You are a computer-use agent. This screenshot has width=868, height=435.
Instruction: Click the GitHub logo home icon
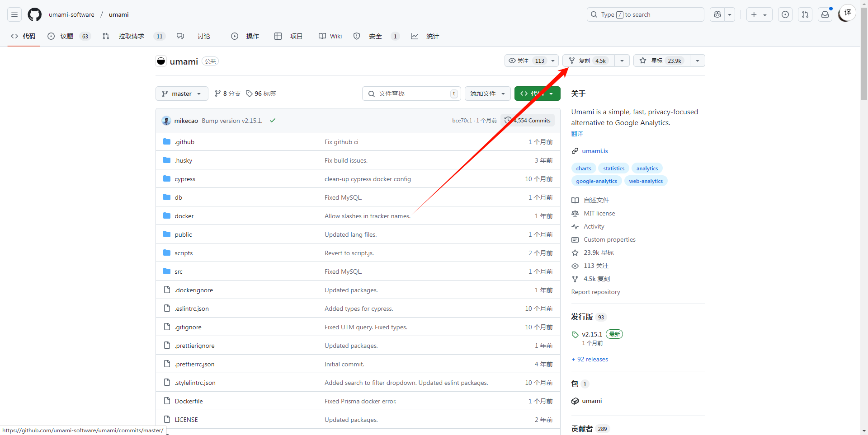pos(35,14)
